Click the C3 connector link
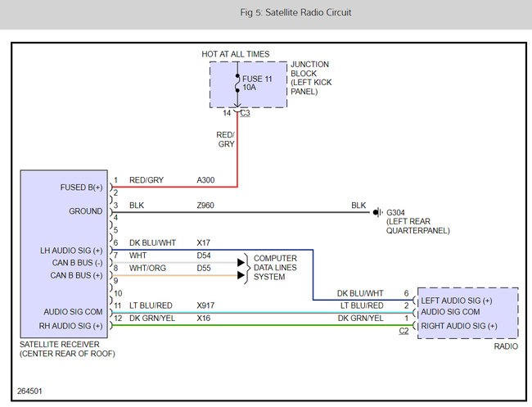This screenshot has height=407, width=532. 245,113
